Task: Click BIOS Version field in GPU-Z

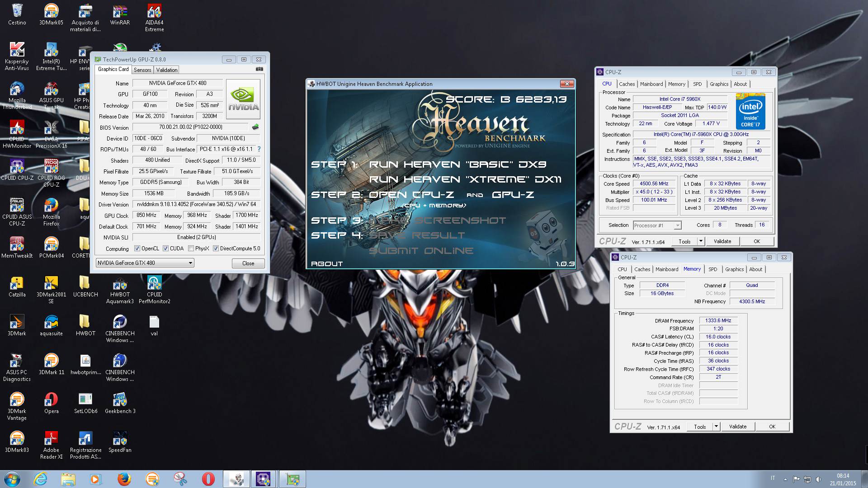Action: [190, 127]
